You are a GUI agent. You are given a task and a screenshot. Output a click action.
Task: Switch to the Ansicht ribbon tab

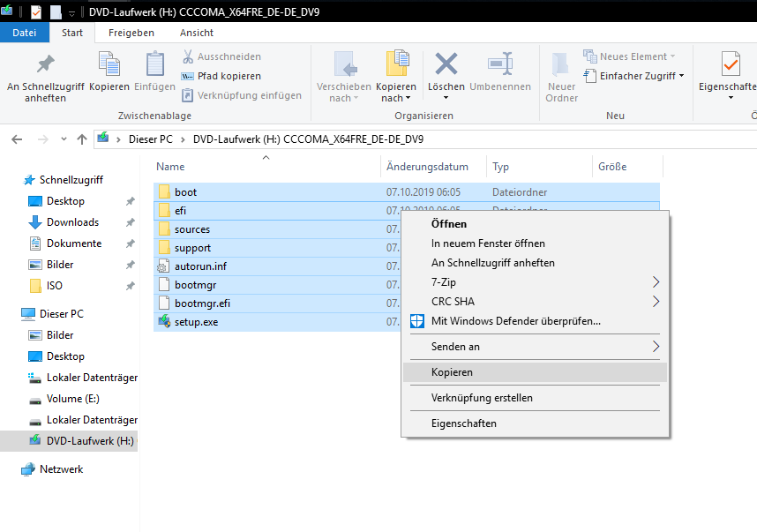(x=197, y=33)
